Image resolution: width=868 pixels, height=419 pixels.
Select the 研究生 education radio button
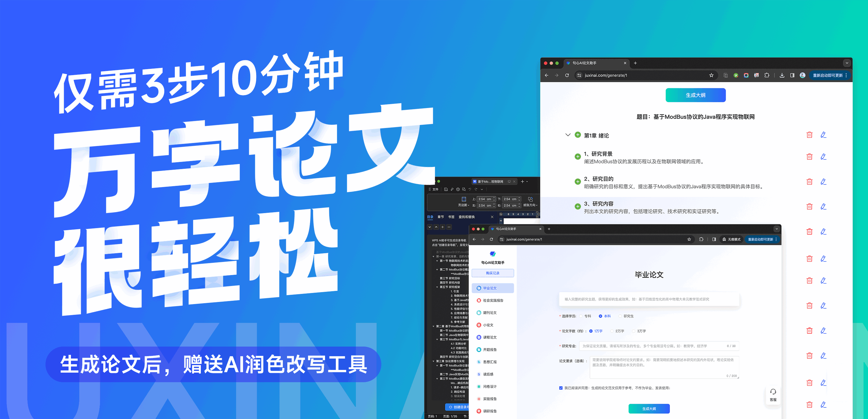pos(620,316)
